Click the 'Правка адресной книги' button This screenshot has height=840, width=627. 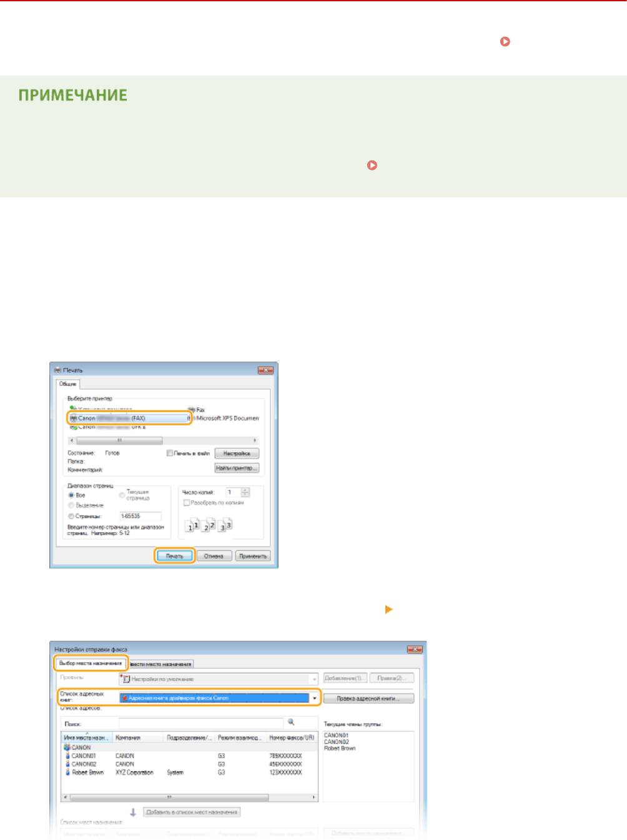tap(368, 698)
